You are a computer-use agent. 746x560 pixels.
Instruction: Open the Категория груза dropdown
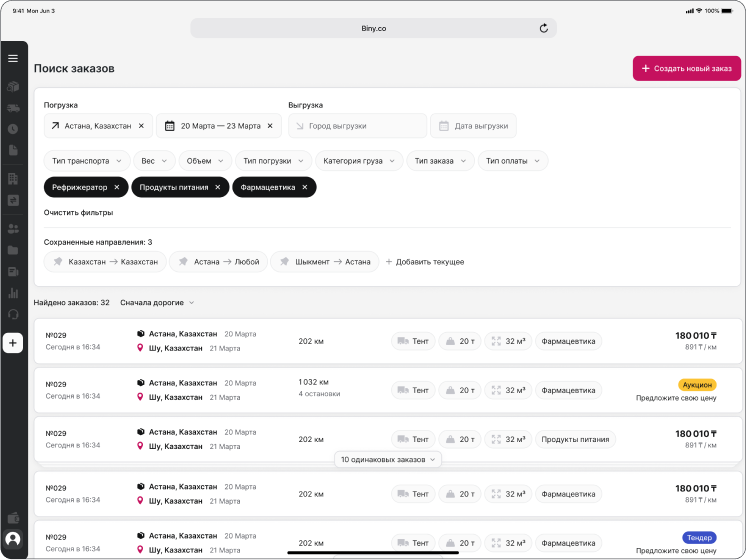(x=359, y=161)
